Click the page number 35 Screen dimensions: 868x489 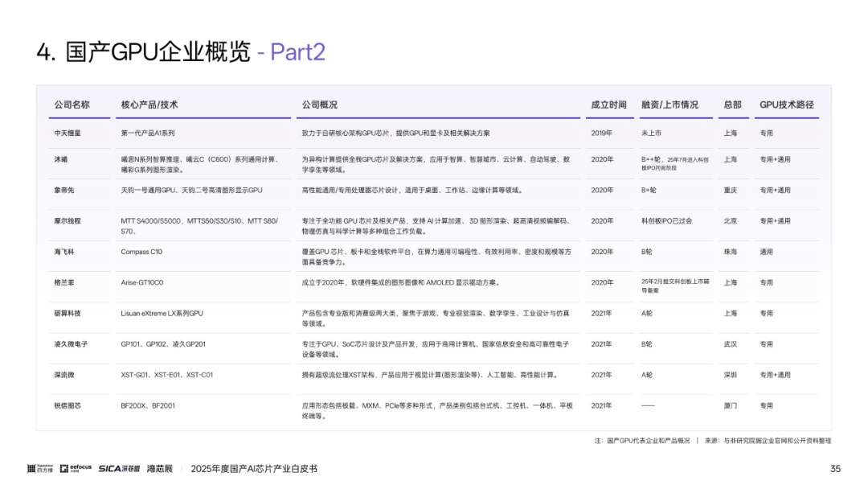tap(835, 469)
